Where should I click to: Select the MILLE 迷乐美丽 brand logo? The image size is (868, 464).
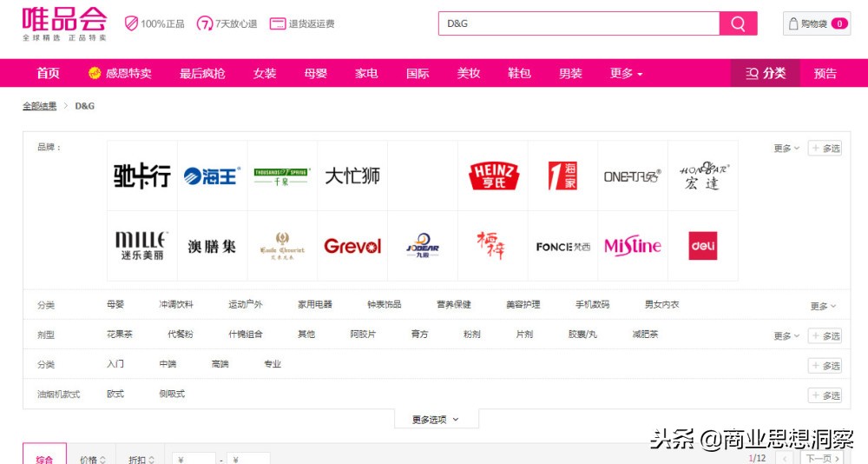coord(142,246)
